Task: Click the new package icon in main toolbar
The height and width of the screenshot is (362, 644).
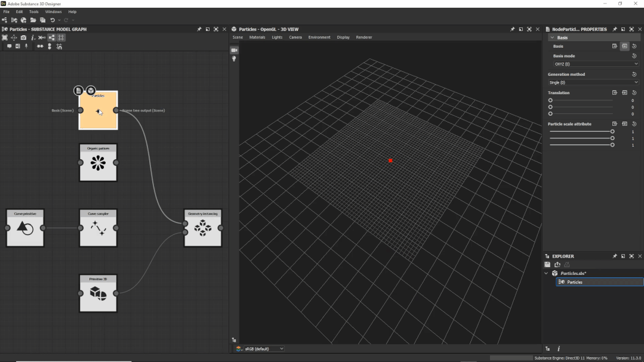Action: click(23, 20)
